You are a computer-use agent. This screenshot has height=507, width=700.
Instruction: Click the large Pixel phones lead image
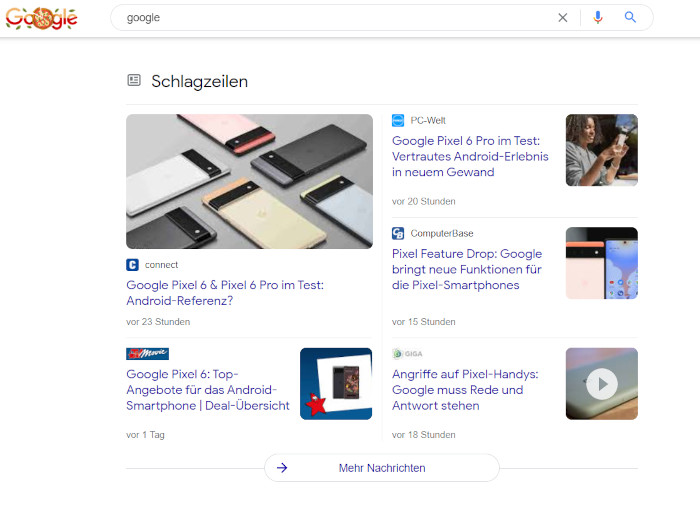pos(249,181)
